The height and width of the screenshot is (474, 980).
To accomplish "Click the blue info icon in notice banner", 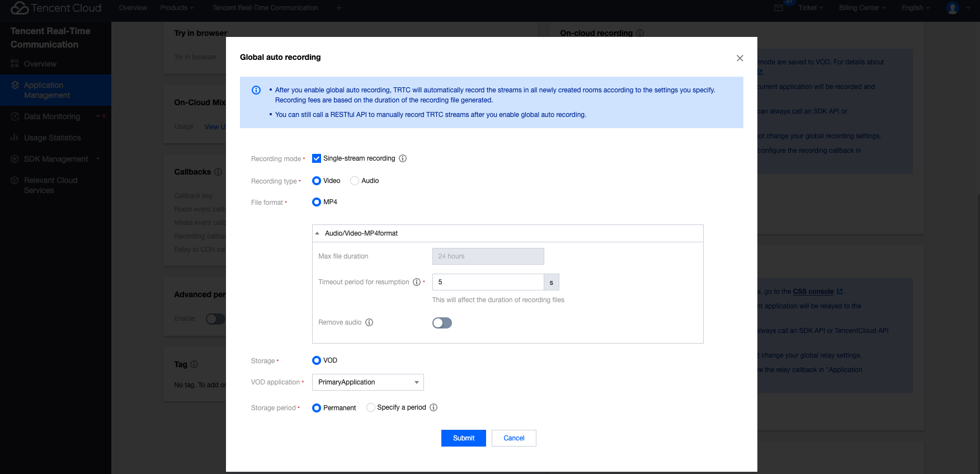I will pos(256,90).
